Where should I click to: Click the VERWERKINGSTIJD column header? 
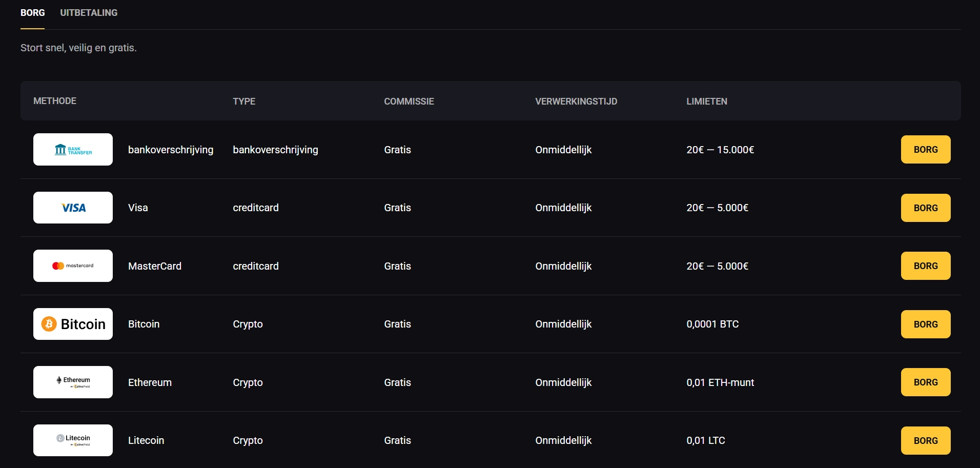[x=576, y=101]
